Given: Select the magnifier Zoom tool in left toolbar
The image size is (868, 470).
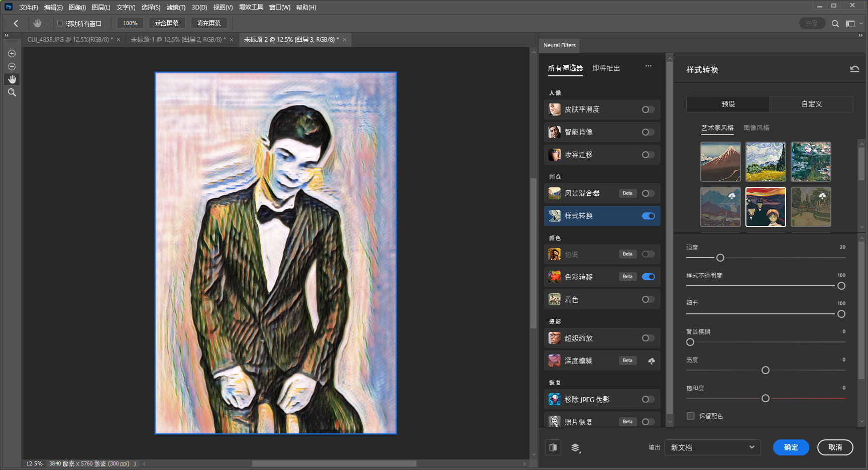Looking at the screenshot, I should 12,93.
